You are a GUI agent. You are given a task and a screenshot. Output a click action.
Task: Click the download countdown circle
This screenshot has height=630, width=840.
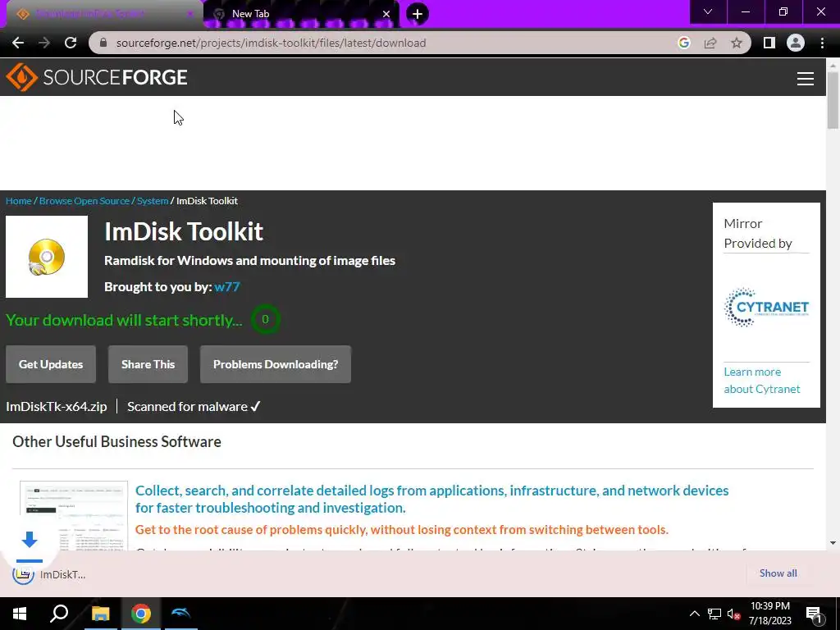(265, 319)
